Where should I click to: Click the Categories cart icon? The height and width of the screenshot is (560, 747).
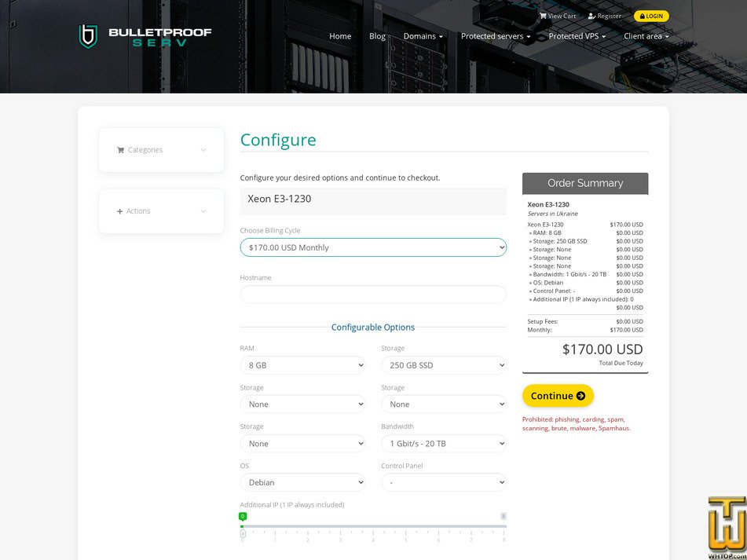pos(120,150)
